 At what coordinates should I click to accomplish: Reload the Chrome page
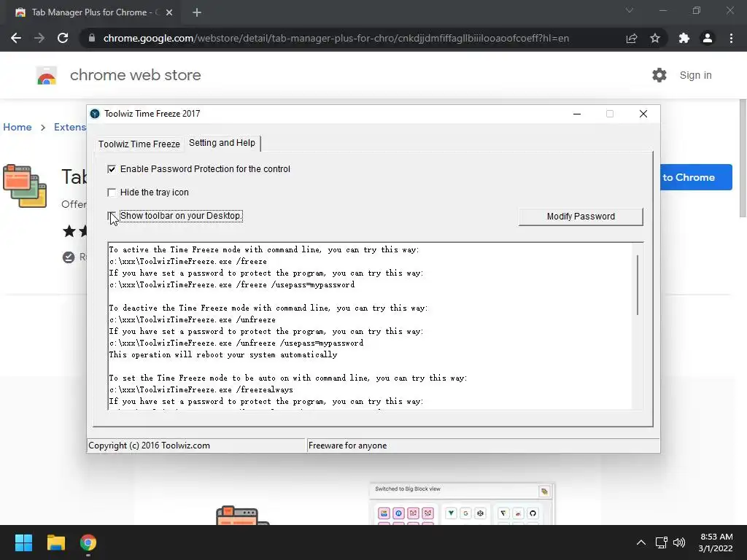click(x=63, y=38)
